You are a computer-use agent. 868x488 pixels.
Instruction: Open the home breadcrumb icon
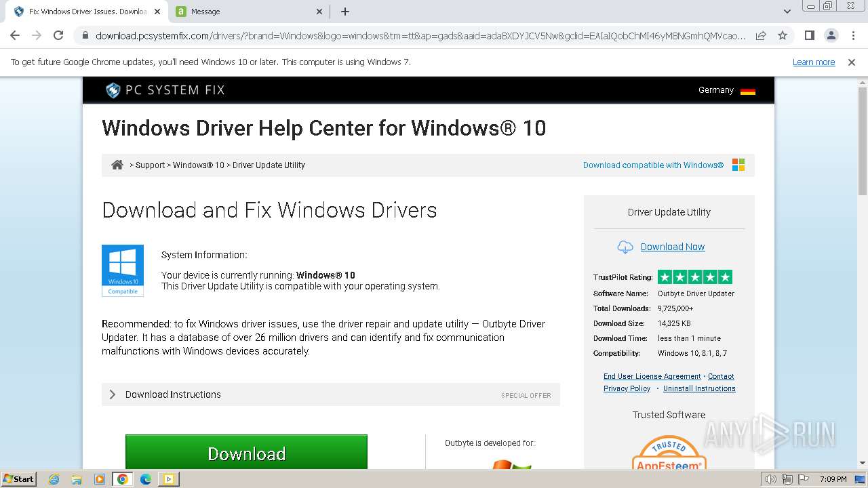click(x=117, y=165)
